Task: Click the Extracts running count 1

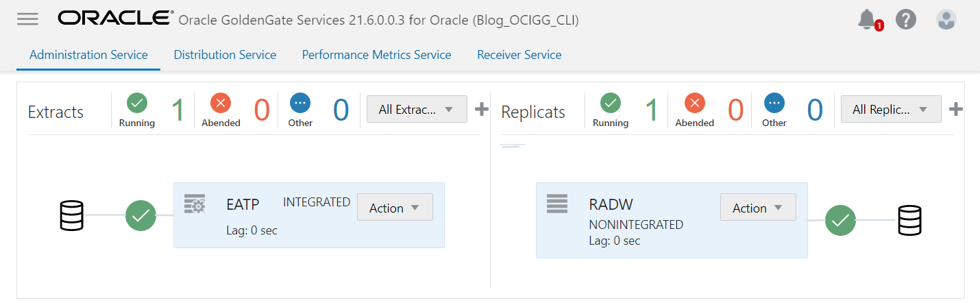Action: coord(177,110)
